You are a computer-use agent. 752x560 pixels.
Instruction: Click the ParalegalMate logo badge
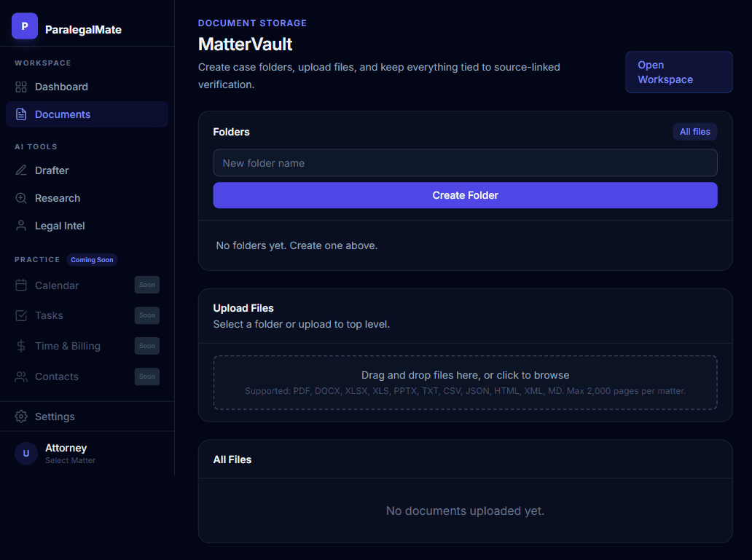point(24,25)
